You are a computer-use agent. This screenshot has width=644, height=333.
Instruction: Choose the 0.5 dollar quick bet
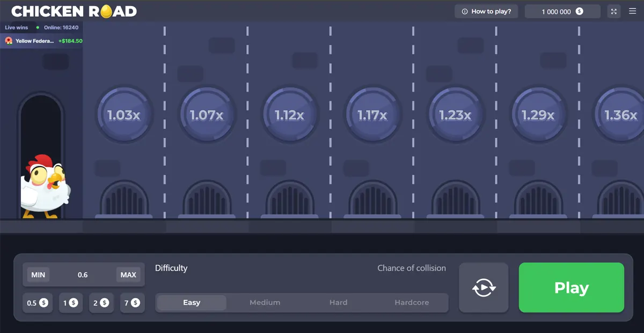38,303
